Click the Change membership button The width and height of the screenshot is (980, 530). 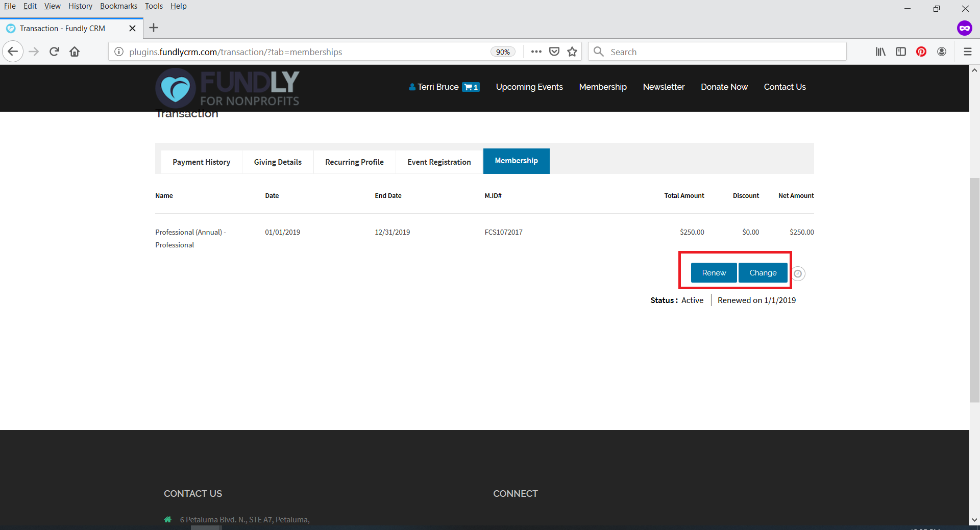click(763, 273)
